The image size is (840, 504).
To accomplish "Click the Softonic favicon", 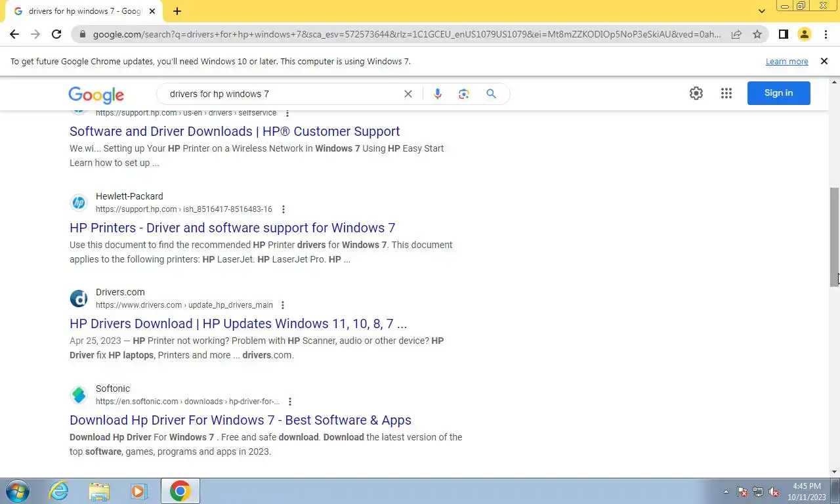I will coord(79,395).
